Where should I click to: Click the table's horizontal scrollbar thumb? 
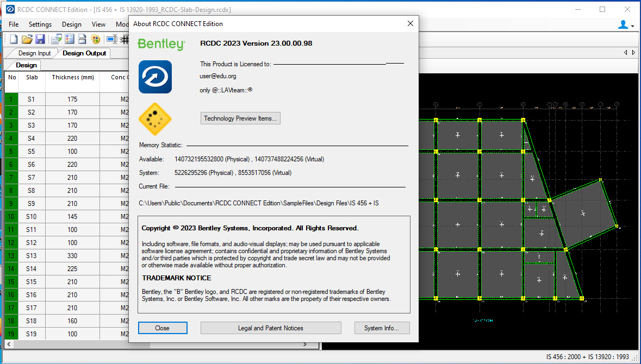pos(82,345)
